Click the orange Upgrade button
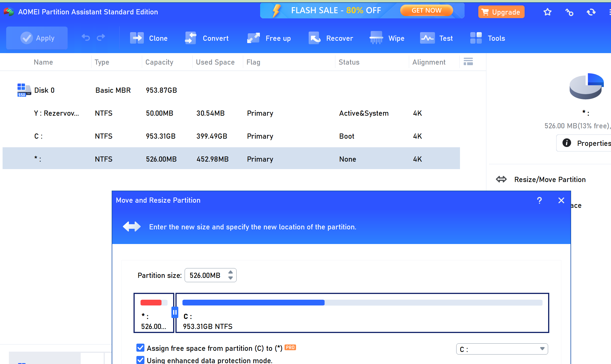Viewport: 611px width, 364px height. (x=501, y=12)
